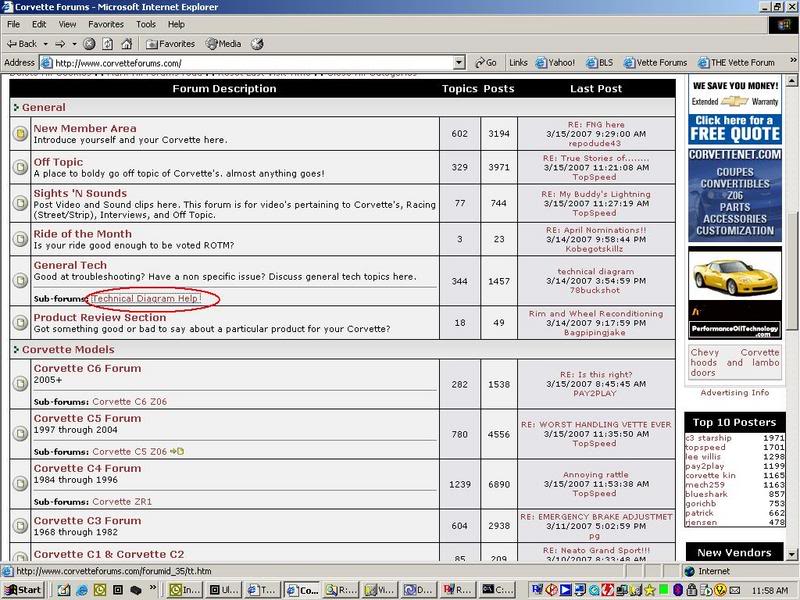Open the Corvette ZR1 sub-forum

click(x=122, y=502)
